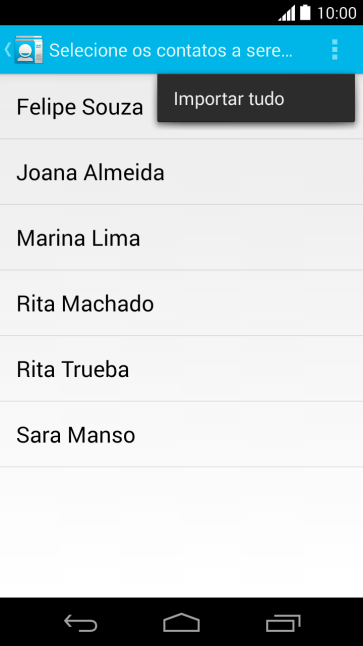This screenshot has height=646, width=363.
Task: Open the three-dot overflow menu
Action: (335, 50)
